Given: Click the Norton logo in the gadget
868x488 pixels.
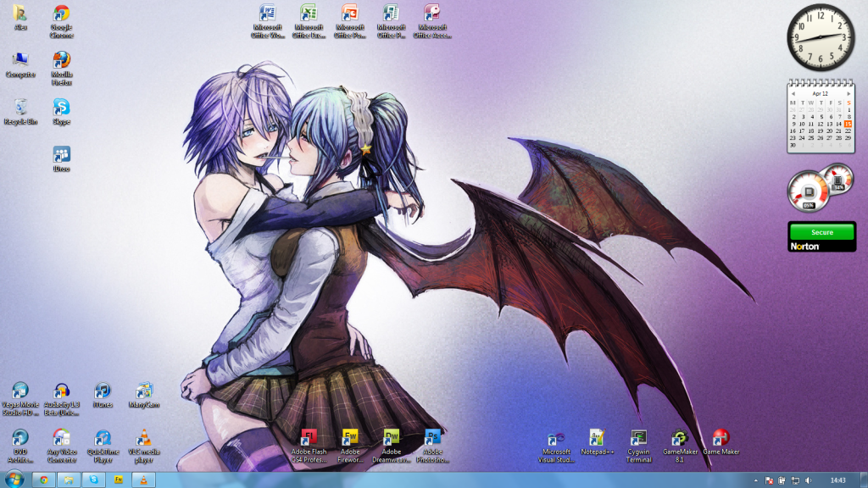Looking at the screenshot, I should coord(805,247).
